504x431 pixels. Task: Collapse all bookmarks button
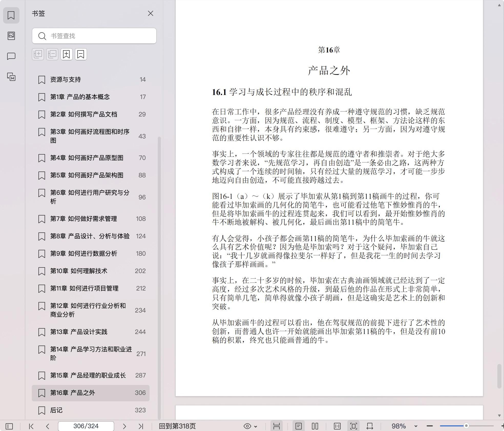click(52, 54)
